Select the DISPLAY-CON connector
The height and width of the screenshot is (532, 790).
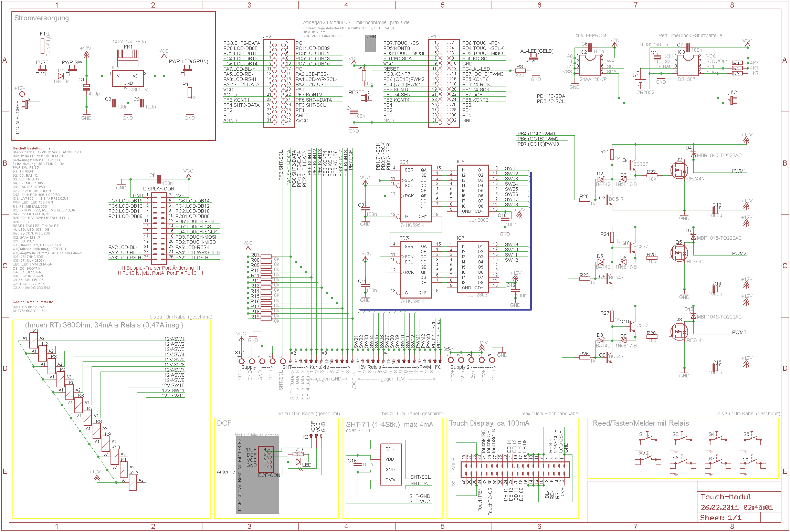coord(159,228)
